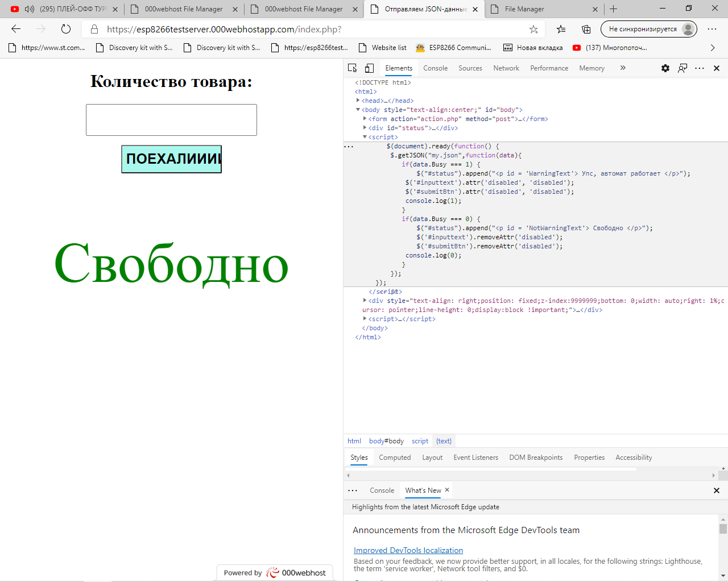The image size is (728, 582).
Task: Open Edge settings and more menu
Action: click(x=712, y=29)
